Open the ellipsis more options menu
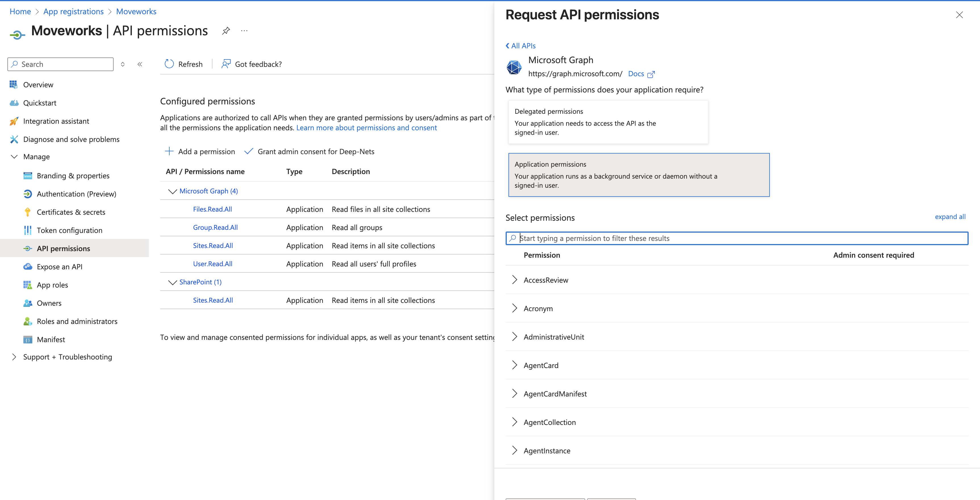Viewport: 980px width, 500px height. point(244,31)
